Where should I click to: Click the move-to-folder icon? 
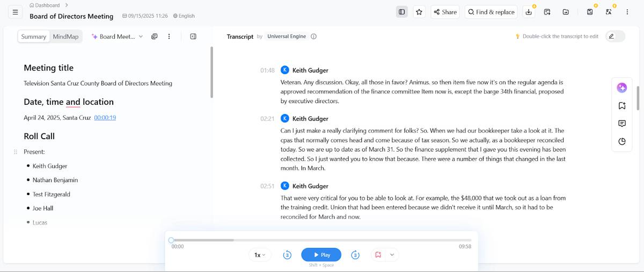566,12
